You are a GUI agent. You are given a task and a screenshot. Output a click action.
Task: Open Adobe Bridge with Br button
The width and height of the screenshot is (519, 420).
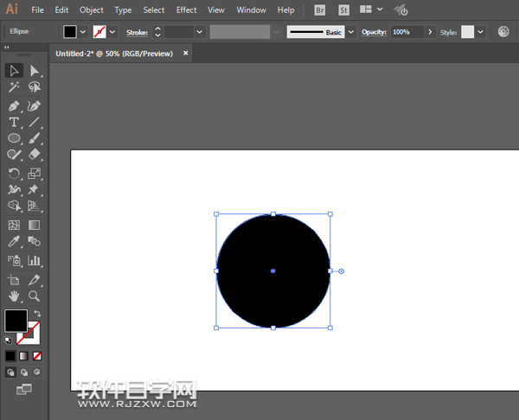pyautogui.click(x=320, y=10)
